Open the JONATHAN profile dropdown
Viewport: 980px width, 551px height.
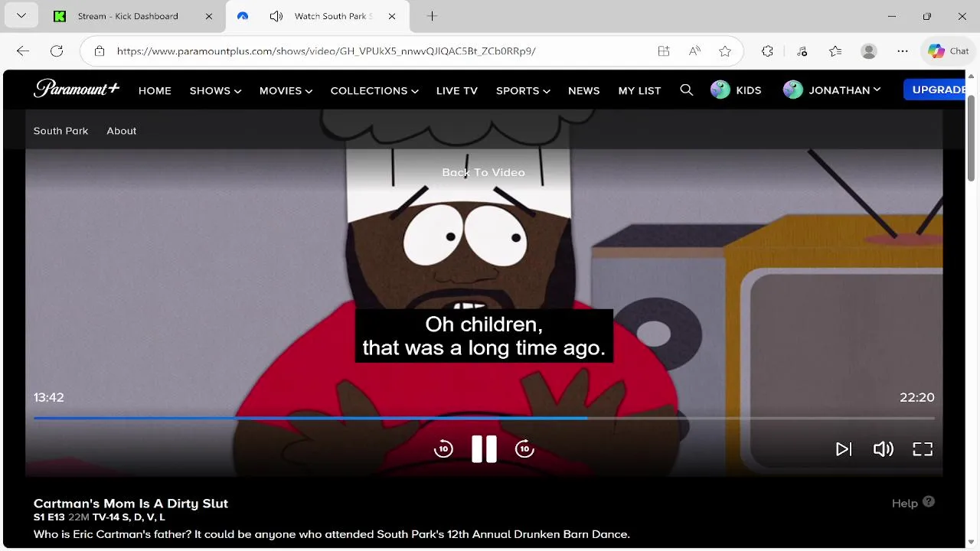pyautogui.click(x=831, y=90)
